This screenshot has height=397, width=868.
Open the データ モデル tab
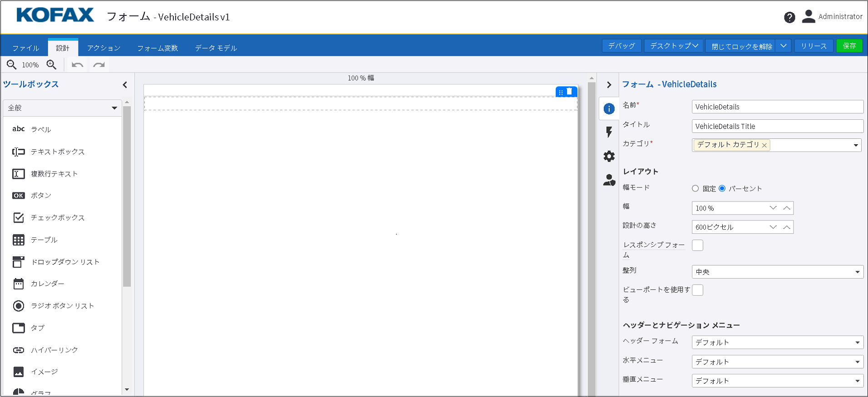click(216, 48)
